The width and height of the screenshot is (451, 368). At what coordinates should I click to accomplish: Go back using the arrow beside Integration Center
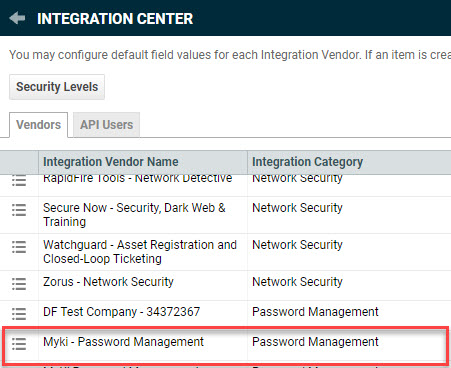[17, 18]
